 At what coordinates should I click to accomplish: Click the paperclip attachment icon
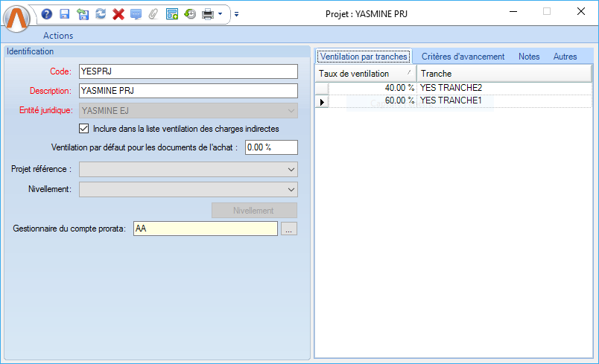[153, 14]
